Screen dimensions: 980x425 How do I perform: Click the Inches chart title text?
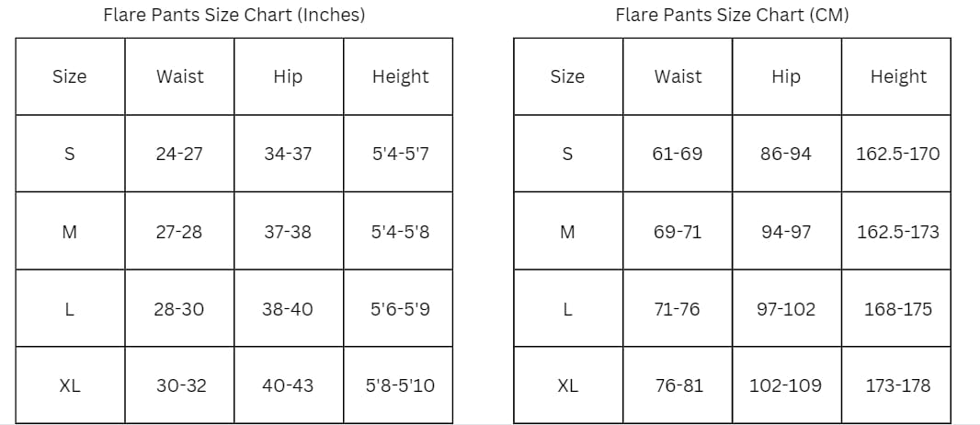234,15
